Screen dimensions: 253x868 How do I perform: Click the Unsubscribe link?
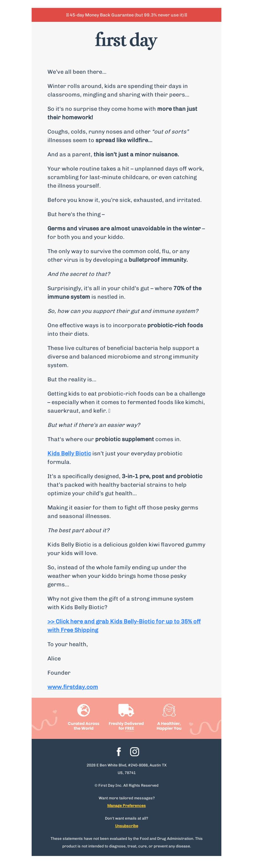[126, 826]
